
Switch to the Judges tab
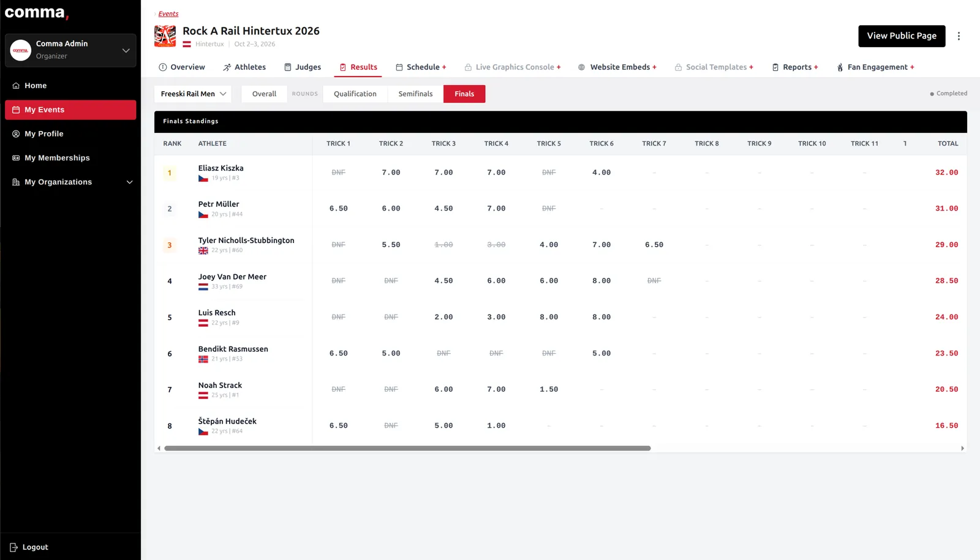pos(303,67)
